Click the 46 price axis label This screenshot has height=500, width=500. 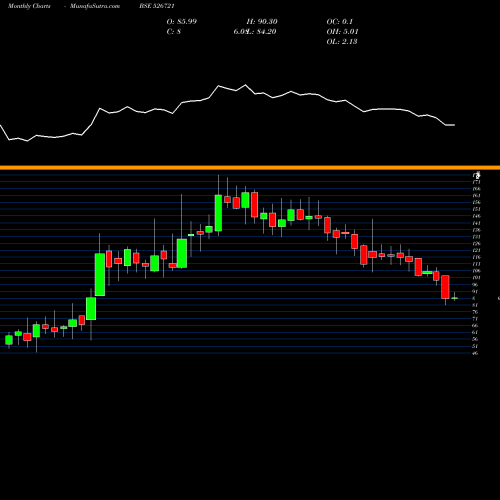click(x=476, y=353)
